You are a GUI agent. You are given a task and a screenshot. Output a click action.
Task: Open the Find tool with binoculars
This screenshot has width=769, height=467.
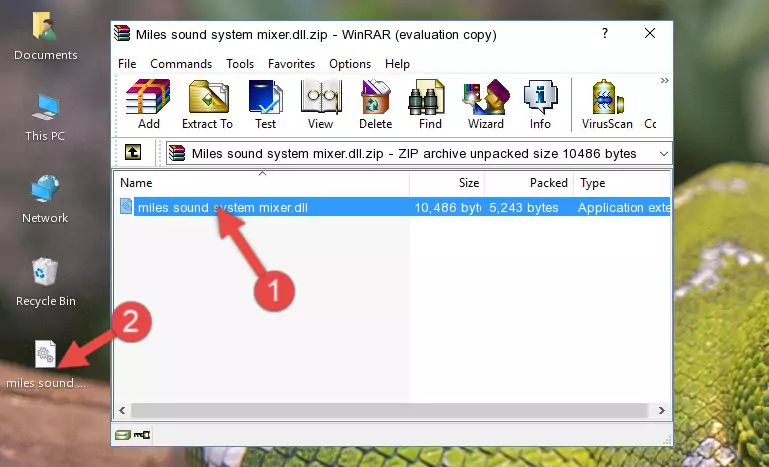pos(430,104)
